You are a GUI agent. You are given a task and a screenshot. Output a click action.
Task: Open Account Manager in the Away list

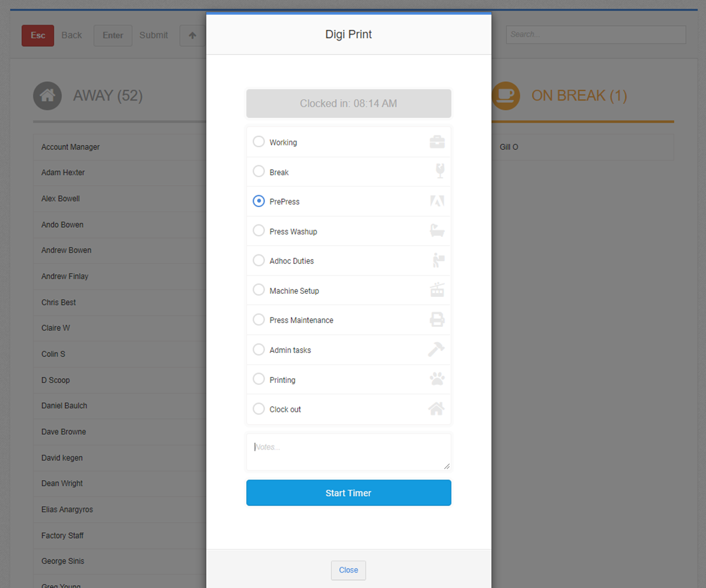pyautogui.click(x=120, y=147)
